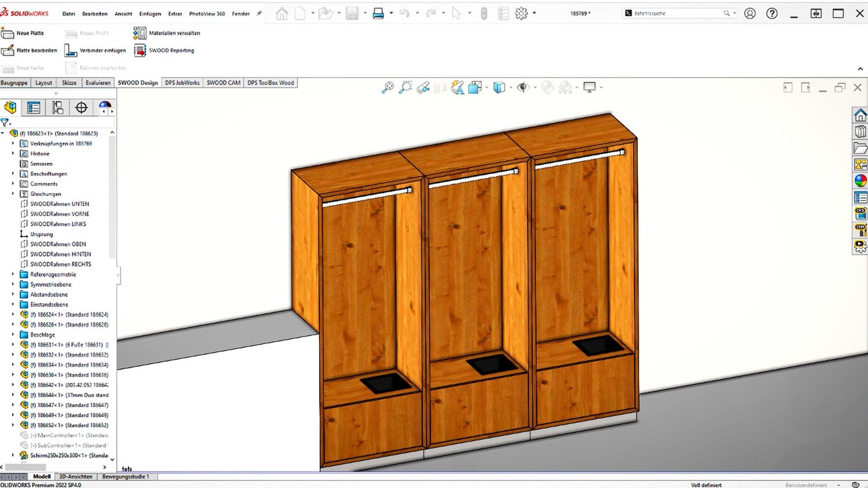Click the view settings monitor icon
The height and width of the screenshot is (488, 868).
click(590, 87)
